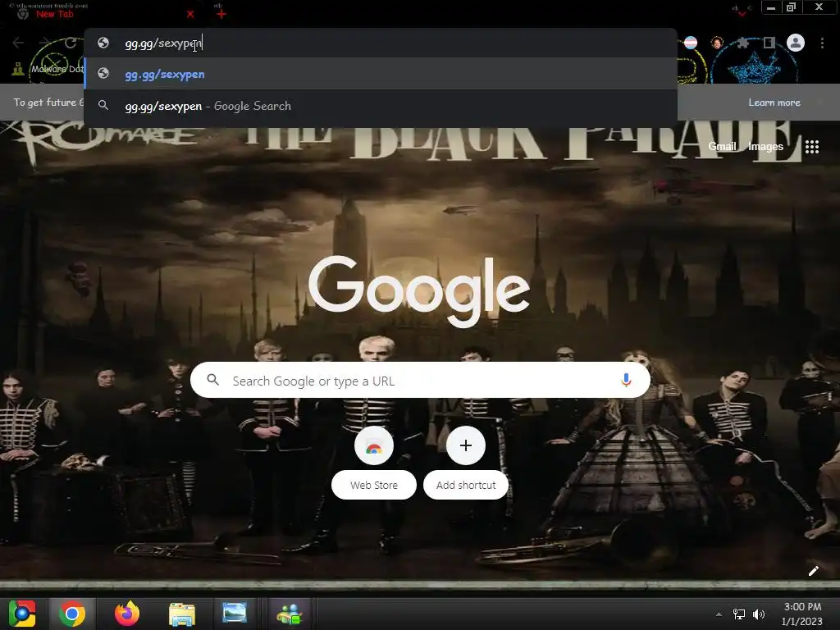Select the gg.gg/sexypen URL suggestion
The height and width of the screenshot is (630, 840).
[381, 74]
